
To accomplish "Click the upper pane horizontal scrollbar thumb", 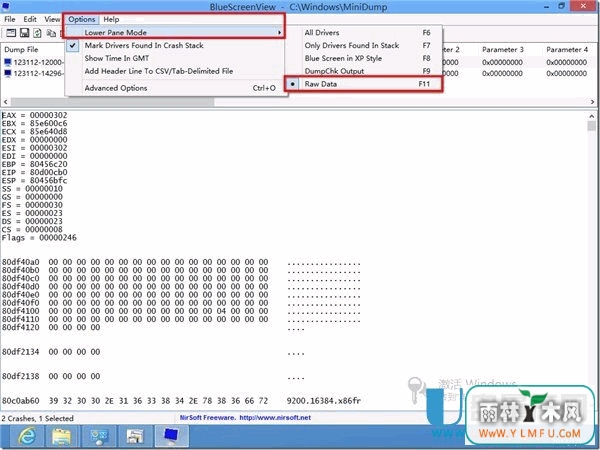I will [112, 102].
